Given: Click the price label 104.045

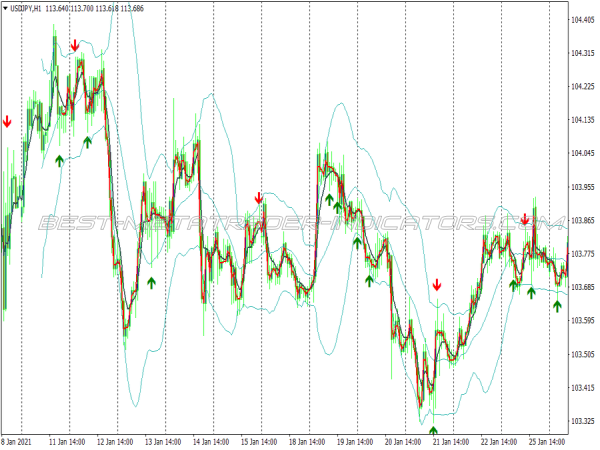Looking at the screenshot, I should click(583, 153).
